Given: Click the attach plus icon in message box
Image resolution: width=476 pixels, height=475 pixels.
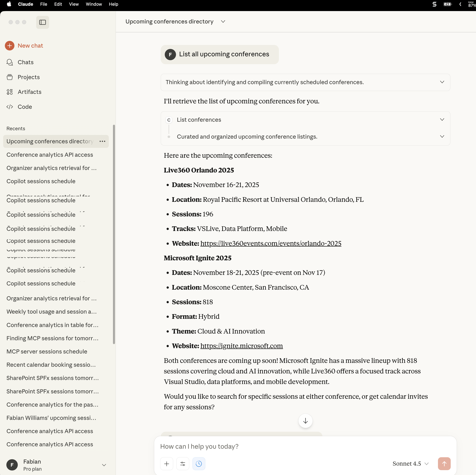Looking at the screenshot, I should (x=167, y=464).
